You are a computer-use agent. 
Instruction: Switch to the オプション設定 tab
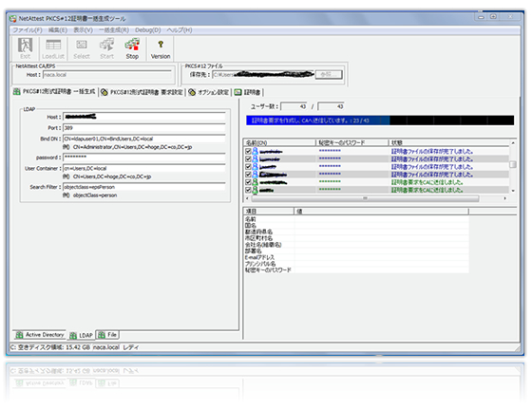click(209, 92)
